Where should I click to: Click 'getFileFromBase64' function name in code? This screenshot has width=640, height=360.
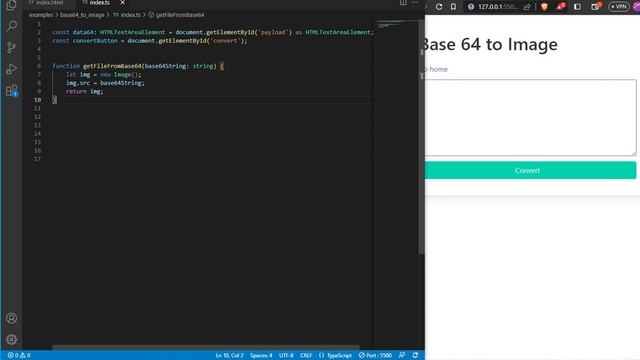tap(112, 66)
